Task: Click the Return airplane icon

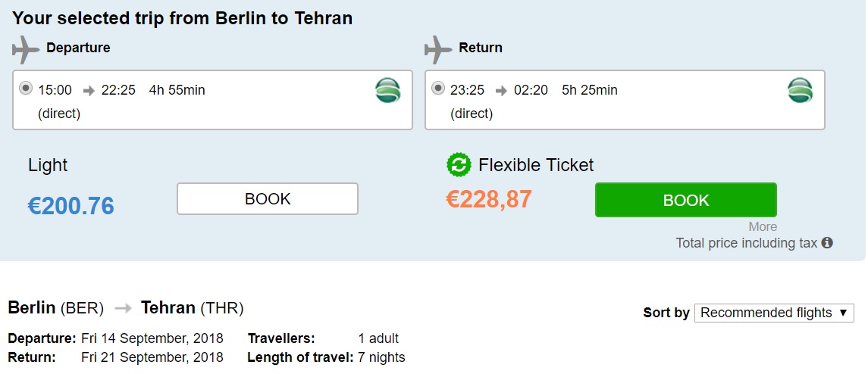Action: pyautogui.click(x=438, y=50)
